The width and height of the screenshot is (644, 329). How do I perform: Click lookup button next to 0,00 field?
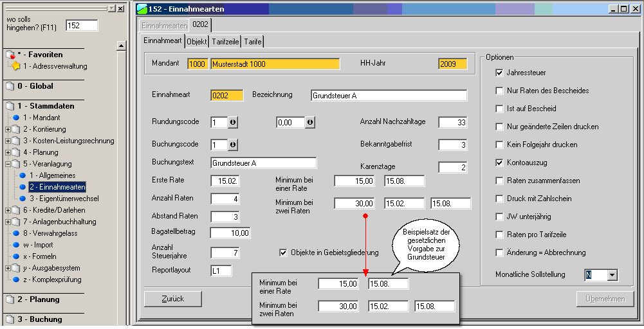(x=310, y=122)
